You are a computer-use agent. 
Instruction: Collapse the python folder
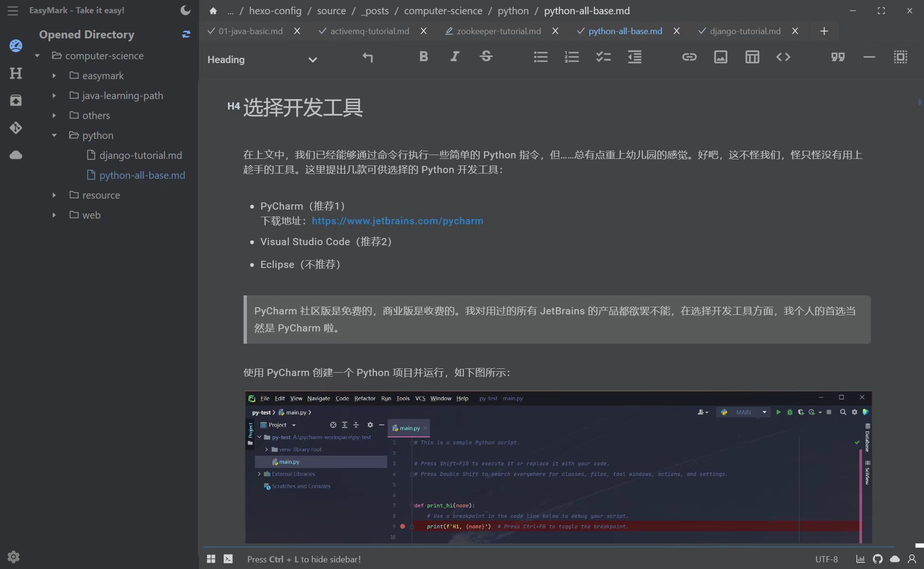click(54, 135)
